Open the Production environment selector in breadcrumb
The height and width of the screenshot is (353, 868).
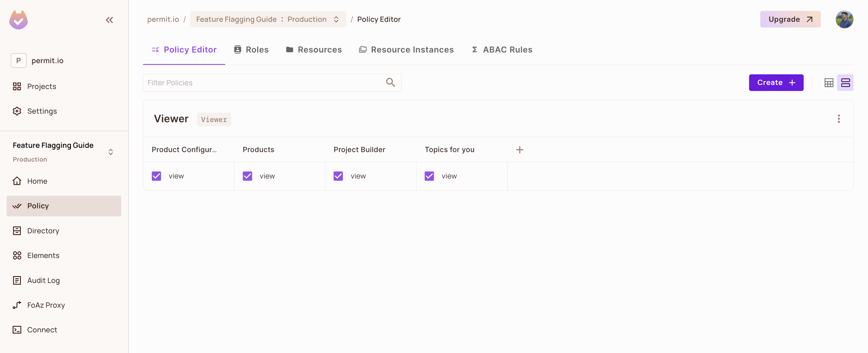(x=336, y=19)
